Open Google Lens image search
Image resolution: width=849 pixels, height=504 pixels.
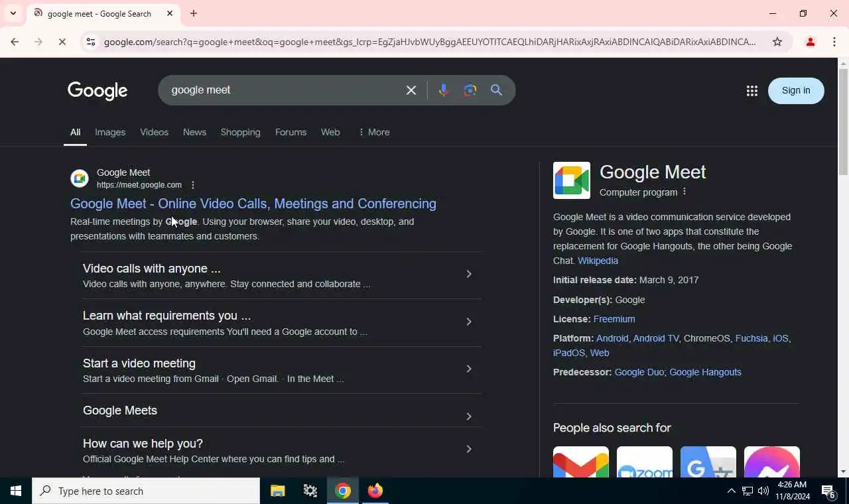pyautogui.click(x=470, y=90)
